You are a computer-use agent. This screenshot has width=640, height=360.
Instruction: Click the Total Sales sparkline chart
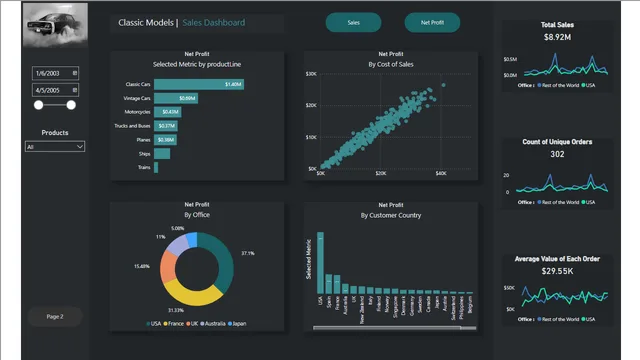pos(566,65)
